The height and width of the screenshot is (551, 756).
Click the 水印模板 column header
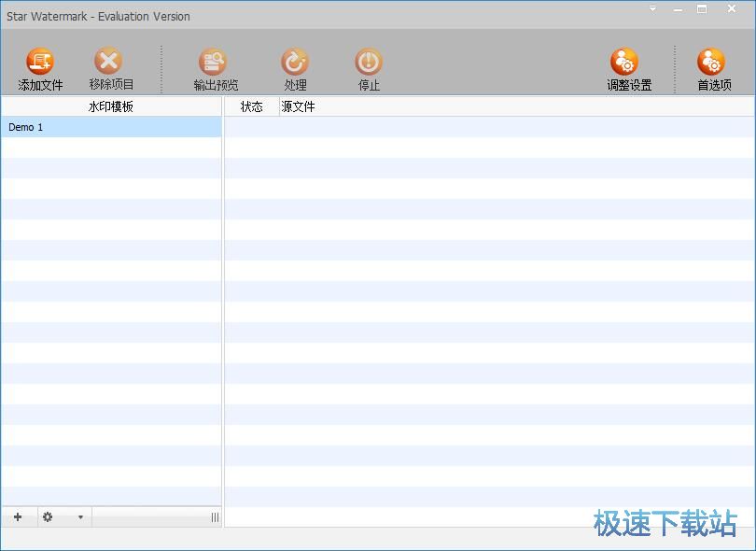click(x=111, y=106)
